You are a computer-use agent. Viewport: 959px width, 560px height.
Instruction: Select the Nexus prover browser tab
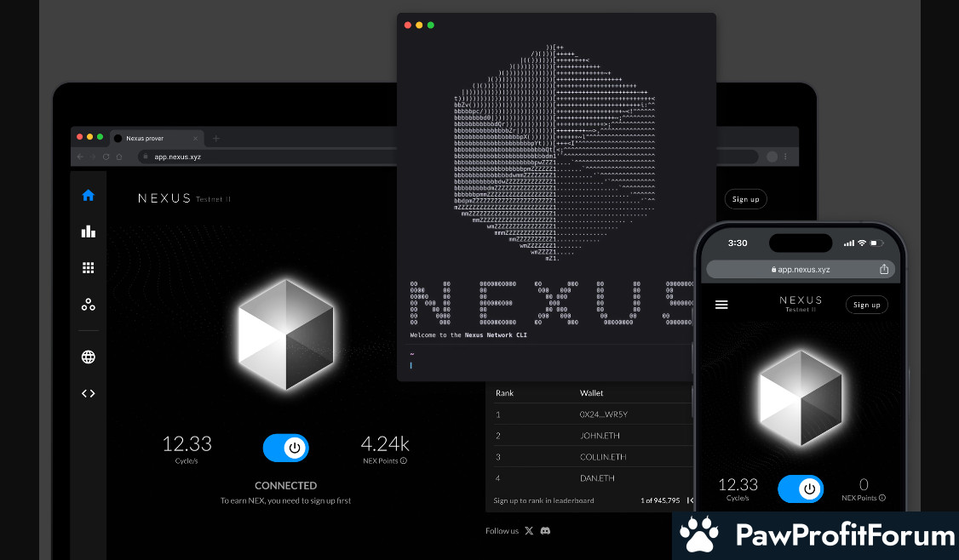156,138
